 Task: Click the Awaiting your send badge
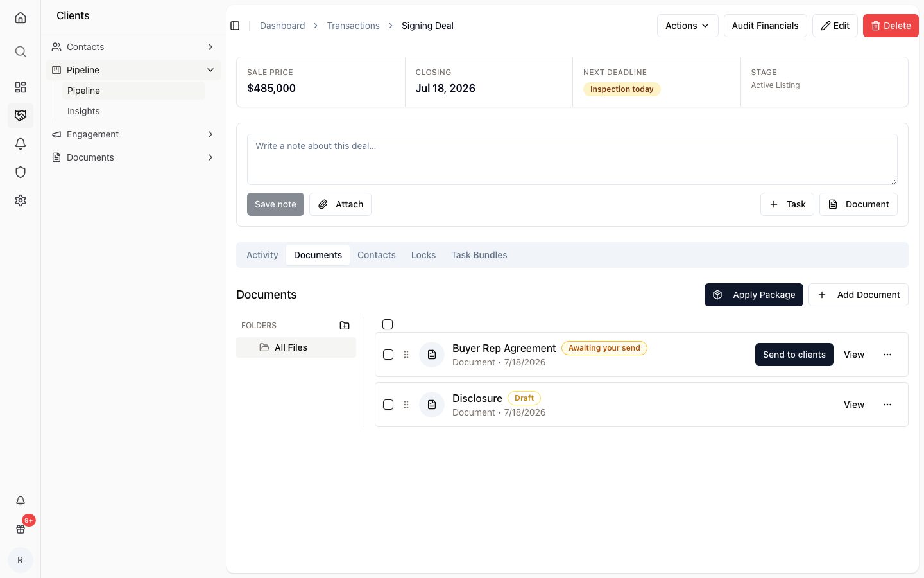pyautogui.click(x=604, y=348)
